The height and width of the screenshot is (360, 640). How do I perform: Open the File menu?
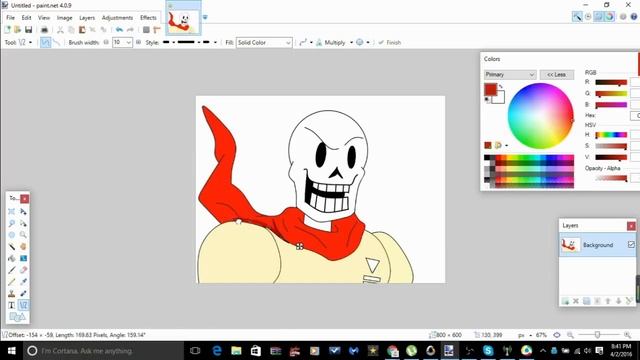pyautogui.click(x=11, y=18)
